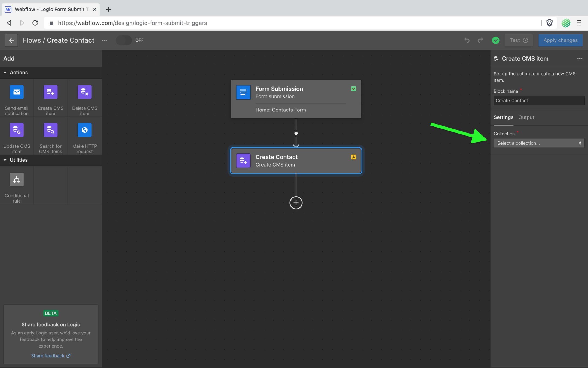Navigate back in the browser

coord(9,23)
